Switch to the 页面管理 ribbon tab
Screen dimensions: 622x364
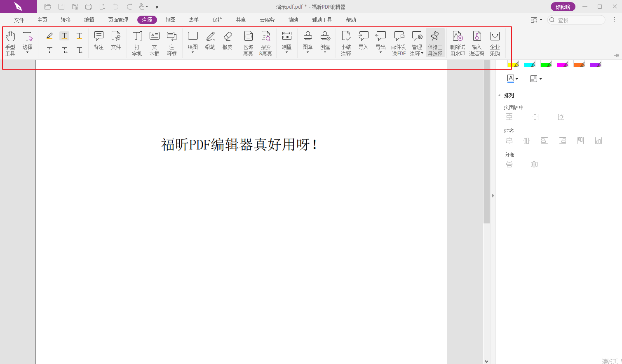click(118, 20)
